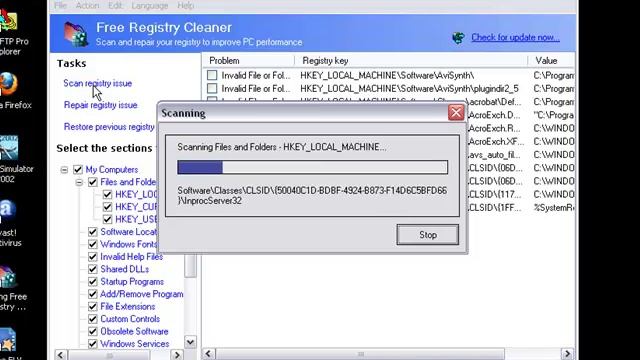The height and width of the screenshot is (360, 640).
Task: Uncheck the Add/Remove Program checkbox
Action: point(93,294)
